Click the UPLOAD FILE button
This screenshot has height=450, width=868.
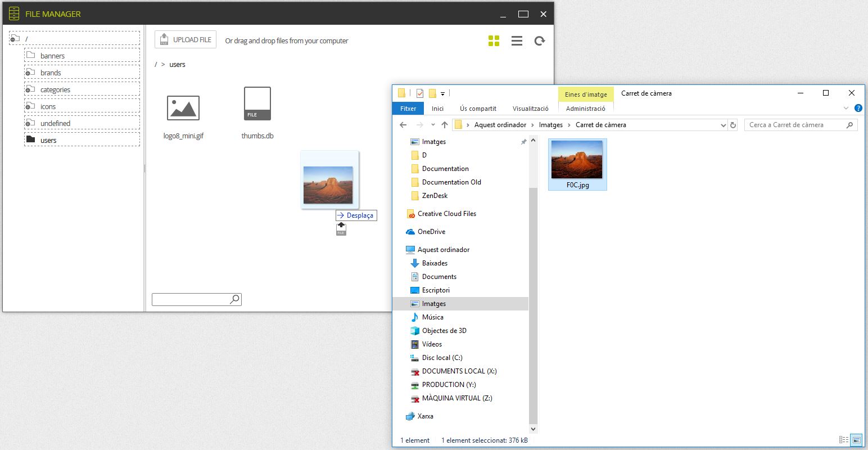(x=186, y=39)
